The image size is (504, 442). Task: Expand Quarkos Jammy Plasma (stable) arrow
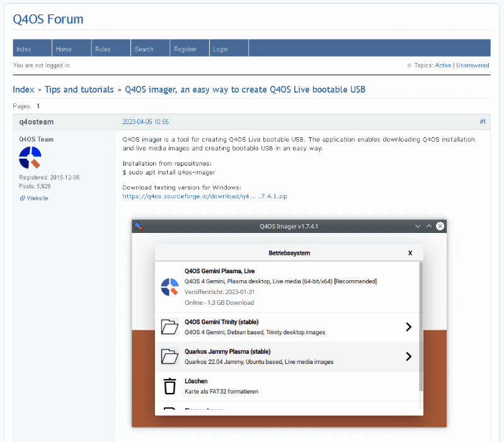click(x=408, y=356)
